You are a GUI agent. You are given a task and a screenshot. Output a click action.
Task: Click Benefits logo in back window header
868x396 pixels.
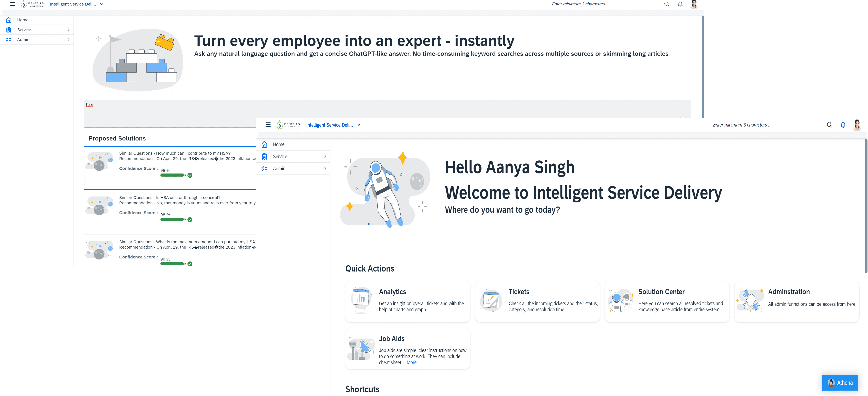[x=32, y=4]
